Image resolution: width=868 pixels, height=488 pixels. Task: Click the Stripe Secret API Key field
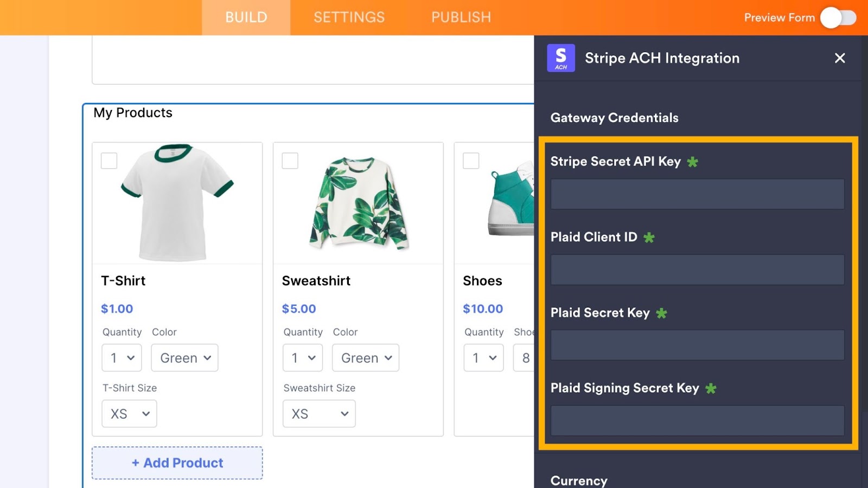697,194
